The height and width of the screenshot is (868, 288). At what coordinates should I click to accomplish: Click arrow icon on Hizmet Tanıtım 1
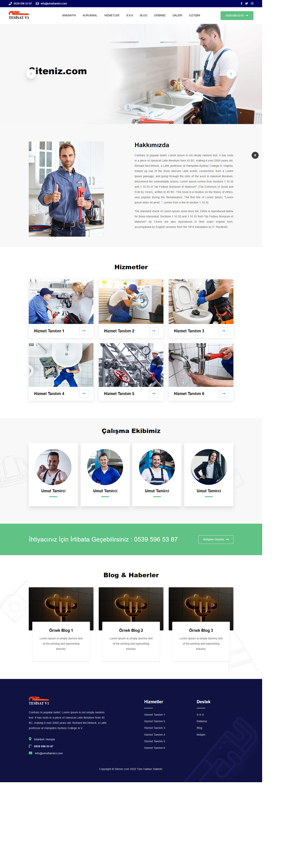pos(84,331)
